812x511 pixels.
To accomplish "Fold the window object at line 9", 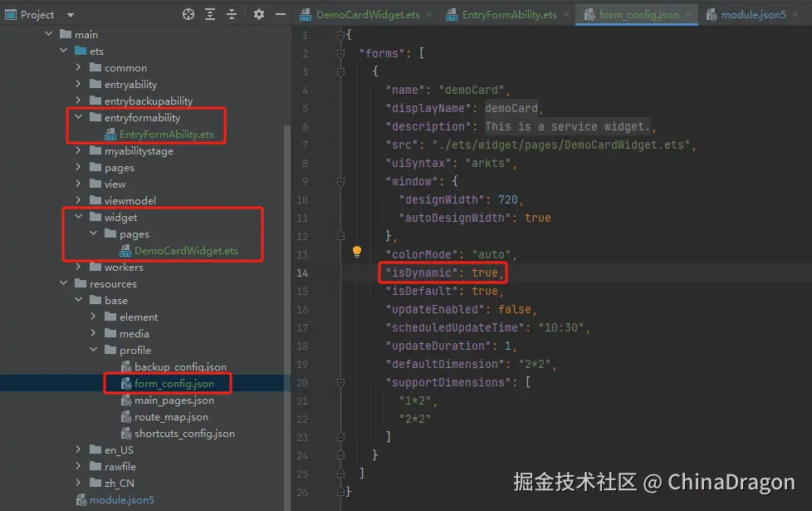I will (340, 181).
